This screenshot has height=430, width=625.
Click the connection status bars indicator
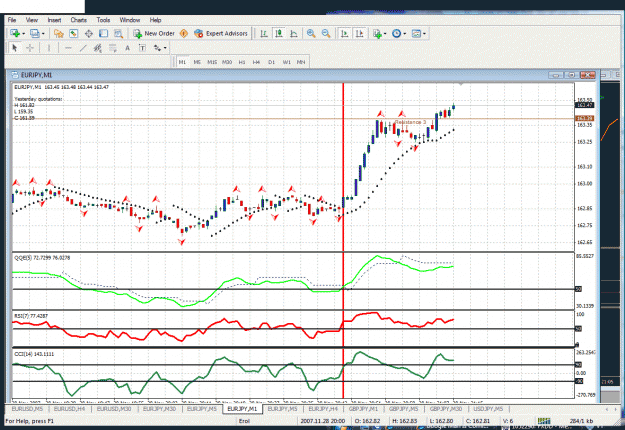point(544,421)
